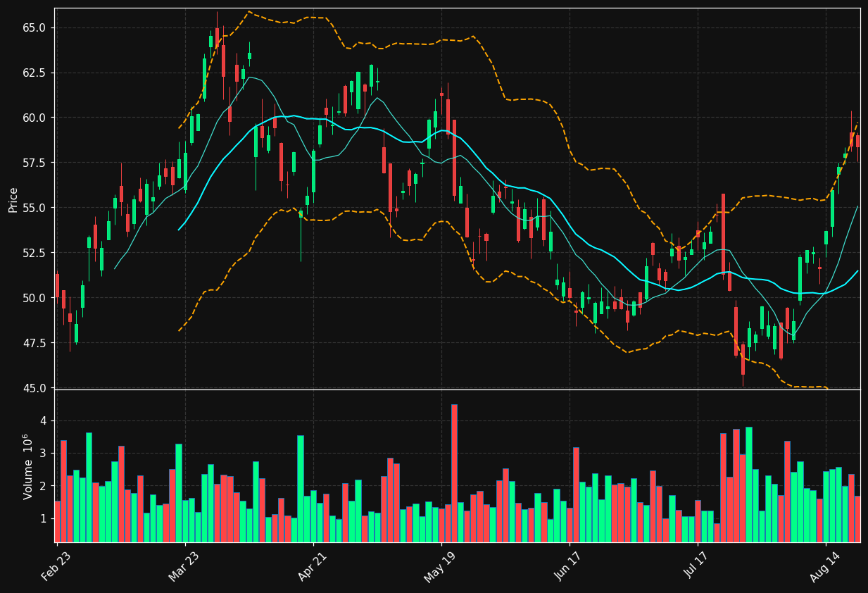
Task: Click the Aug 14 date label
Action: pyautogui.click(x=824, y=566)
